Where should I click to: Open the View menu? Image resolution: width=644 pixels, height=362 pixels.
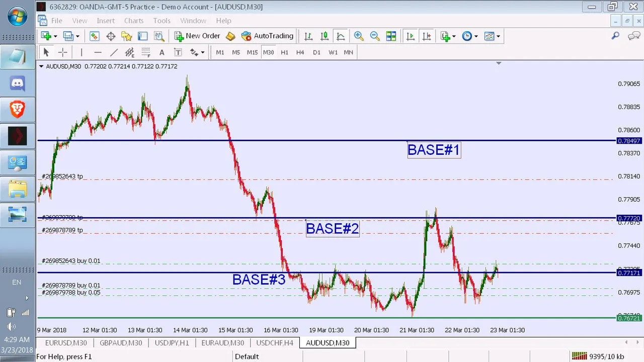click(79, 21)
